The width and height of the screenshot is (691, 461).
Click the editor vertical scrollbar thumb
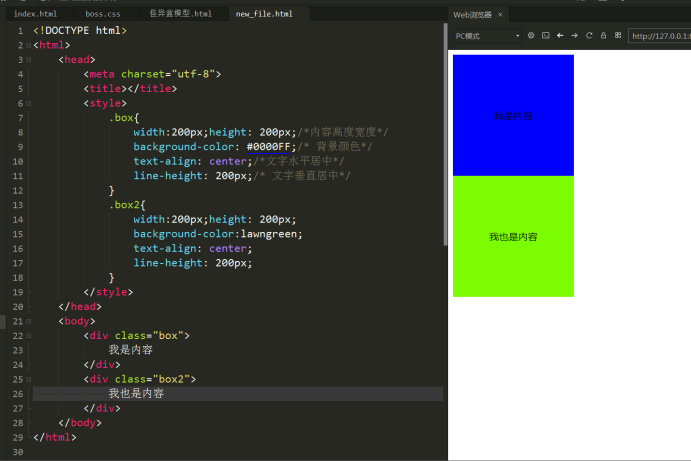[446, 134]
